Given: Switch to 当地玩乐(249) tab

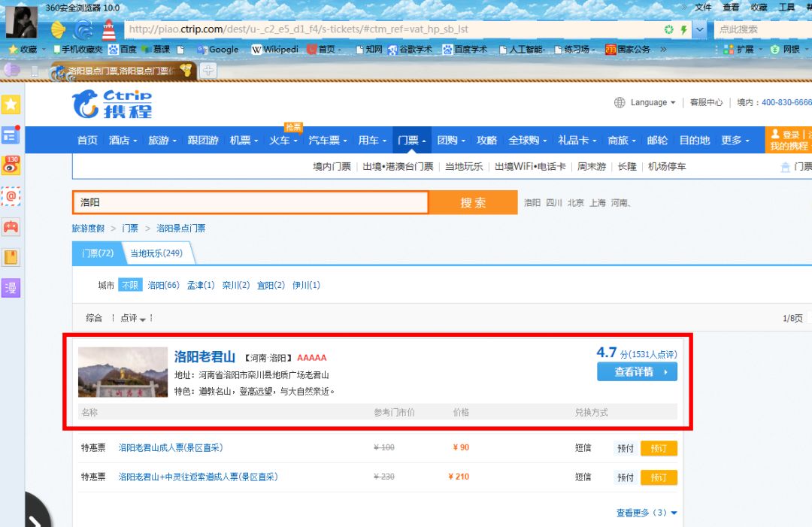Looking at the screenshot, I should (156, 253).
